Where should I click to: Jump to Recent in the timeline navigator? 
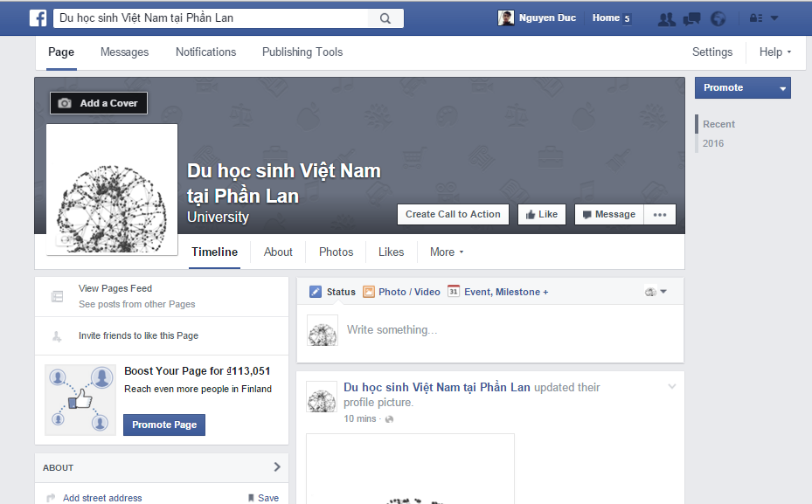tap(718, 124)
